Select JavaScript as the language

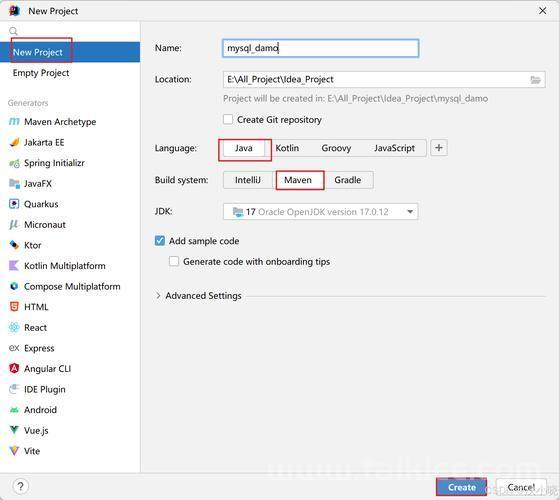click(x=394, y=148)
